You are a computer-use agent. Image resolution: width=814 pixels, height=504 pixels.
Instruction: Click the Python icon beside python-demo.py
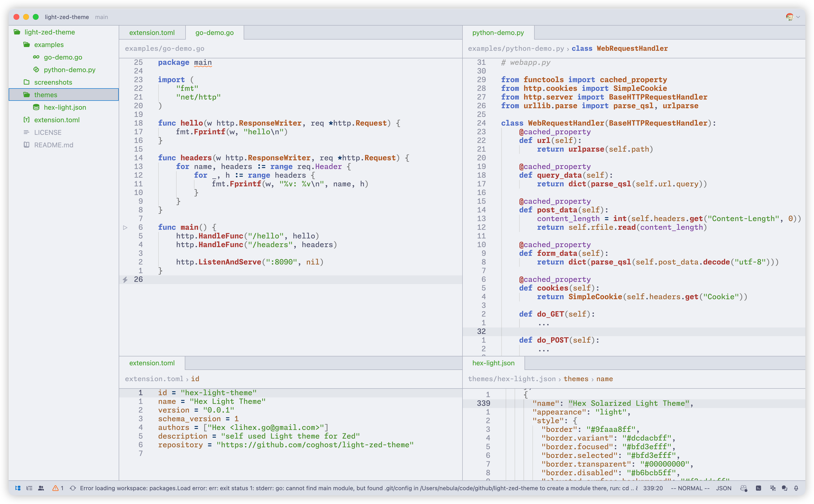(36, 70)
